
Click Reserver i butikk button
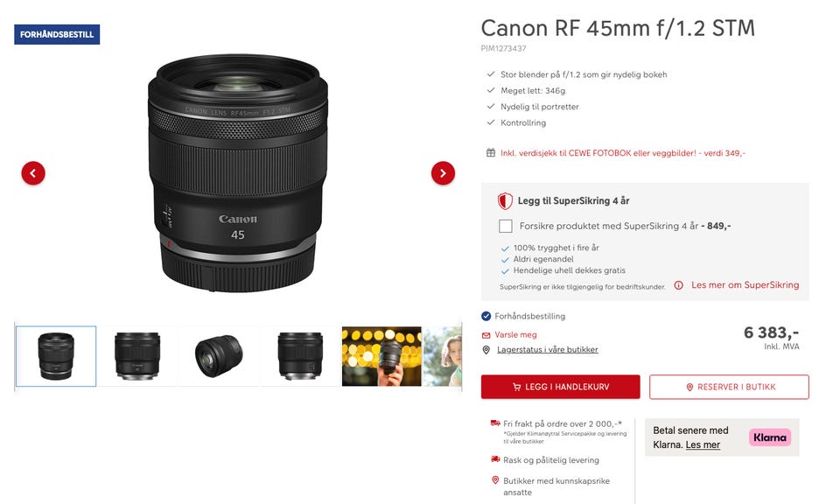(729, 387)
